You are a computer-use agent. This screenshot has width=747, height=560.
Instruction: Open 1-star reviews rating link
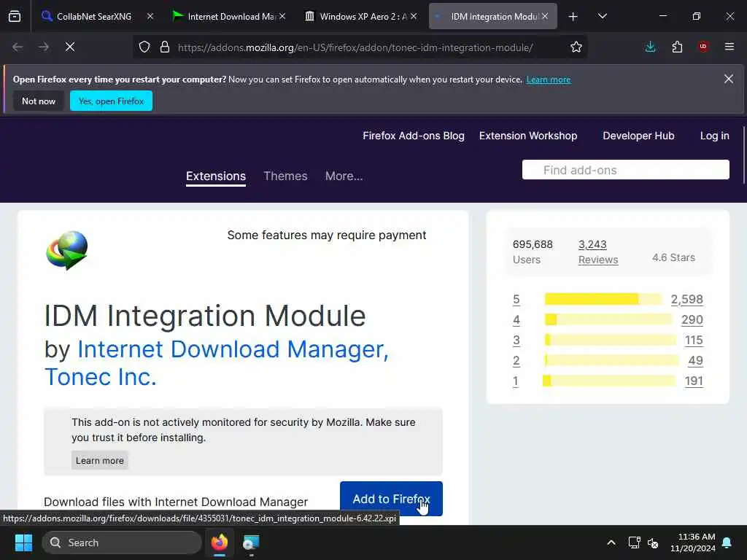click(516, 381)
